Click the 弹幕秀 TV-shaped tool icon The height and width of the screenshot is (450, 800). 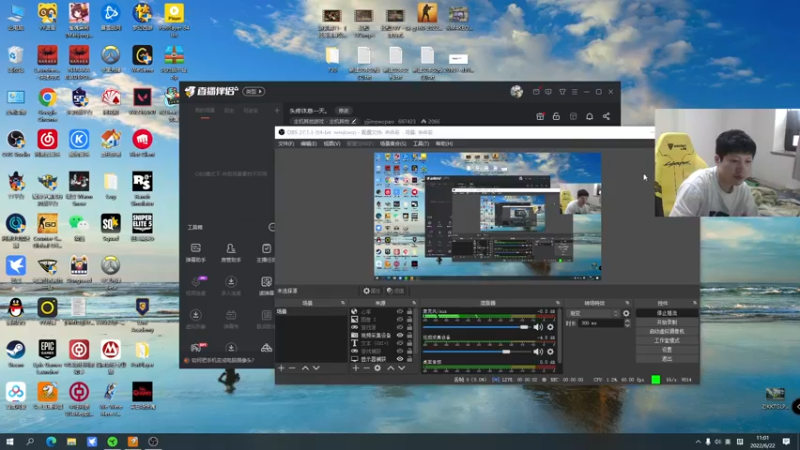(x=231, y=315)
